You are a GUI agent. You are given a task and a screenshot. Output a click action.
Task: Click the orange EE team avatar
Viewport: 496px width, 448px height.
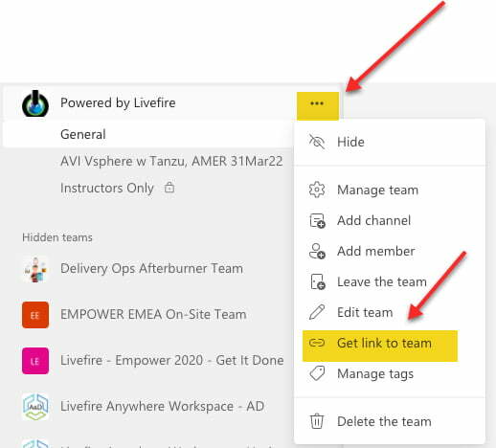35,315
